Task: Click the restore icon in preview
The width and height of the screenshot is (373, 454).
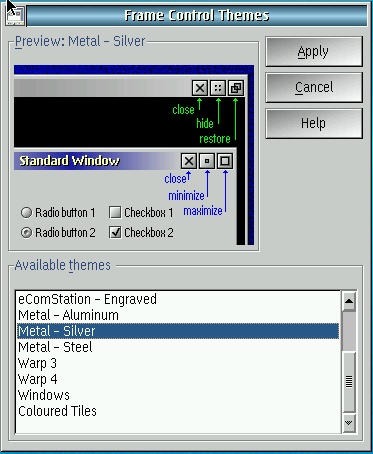Action: tap(236, 88)
